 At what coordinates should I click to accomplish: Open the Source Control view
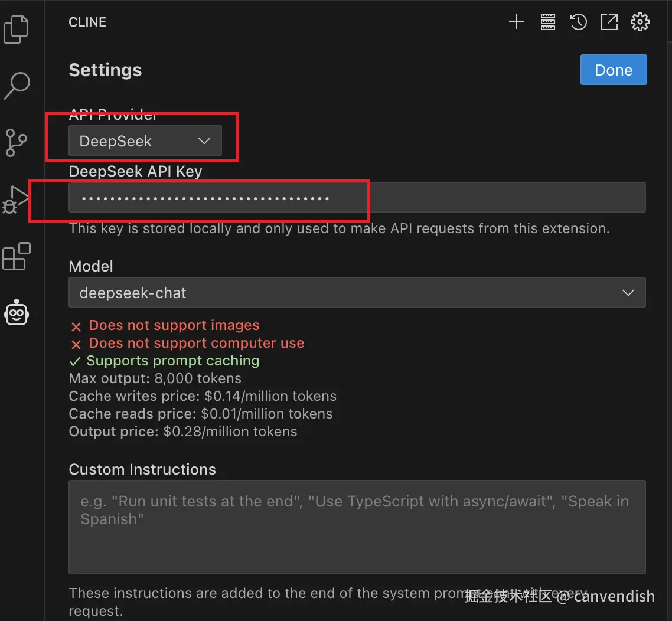[17, 143]
